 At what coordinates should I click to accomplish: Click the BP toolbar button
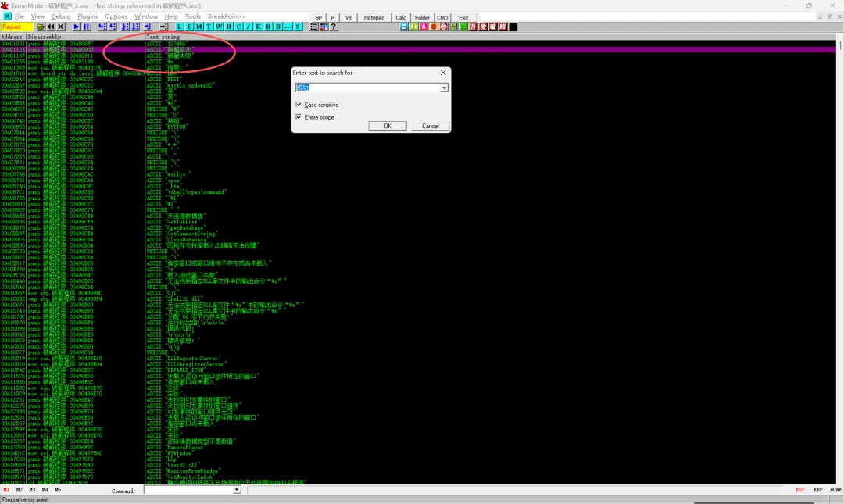click(319, 18)
